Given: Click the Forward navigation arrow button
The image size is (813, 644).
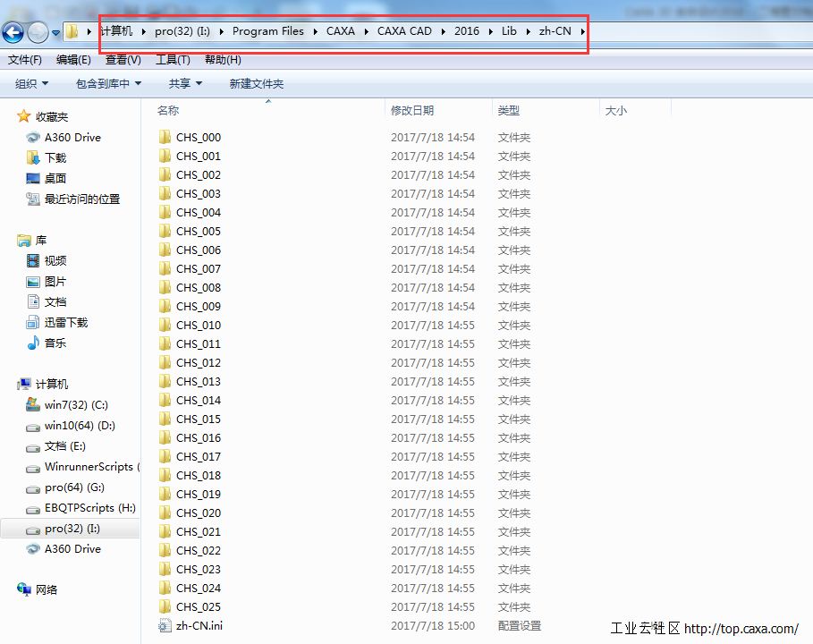Looking at the screenshot, I should click(x=38, y=33).
